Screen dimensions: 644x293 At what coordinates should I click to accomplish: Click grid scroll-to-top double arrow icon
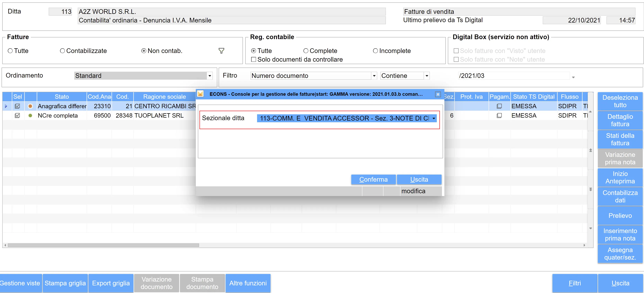591,150
